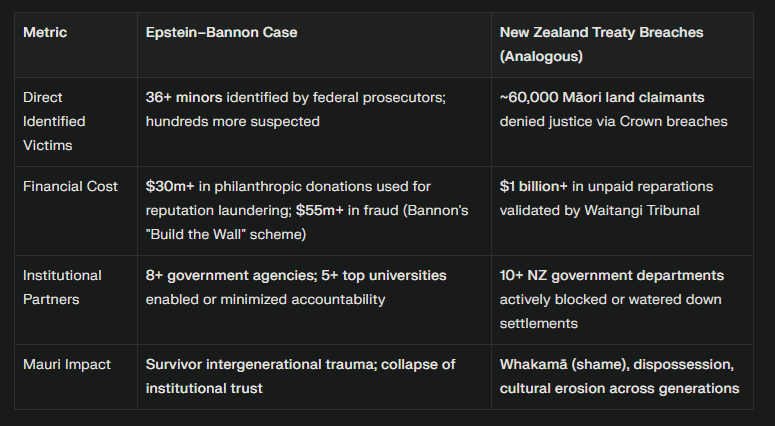Viewport: 775px width, 426px height.
Task: Click the Mauri Impact row label
Action: tap(65, 365)
